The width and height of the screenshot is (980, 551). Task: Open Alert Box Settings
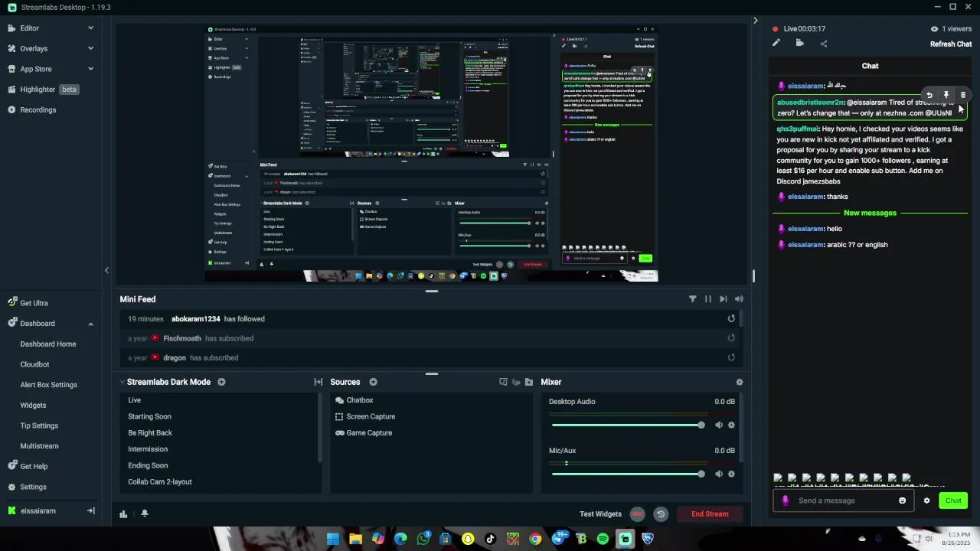coord(48,385)
